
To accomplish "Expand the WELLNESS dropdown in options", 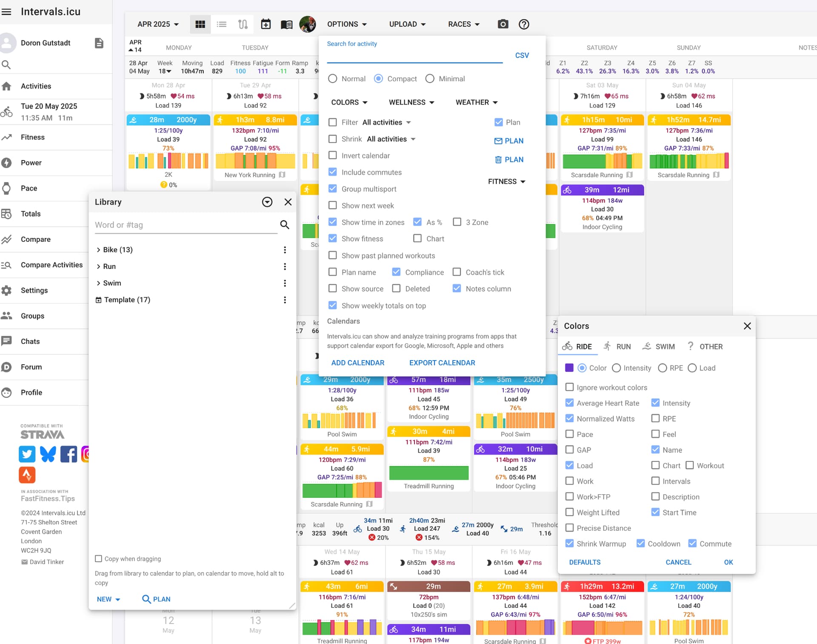I will [411, 103].
